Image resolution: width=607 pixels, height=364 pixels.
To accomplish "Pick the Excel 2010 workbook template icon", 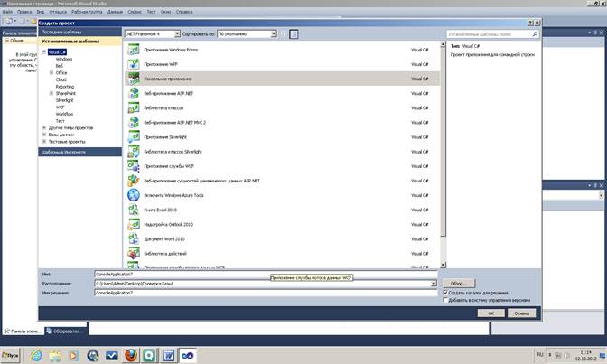I will pos(134,210).
